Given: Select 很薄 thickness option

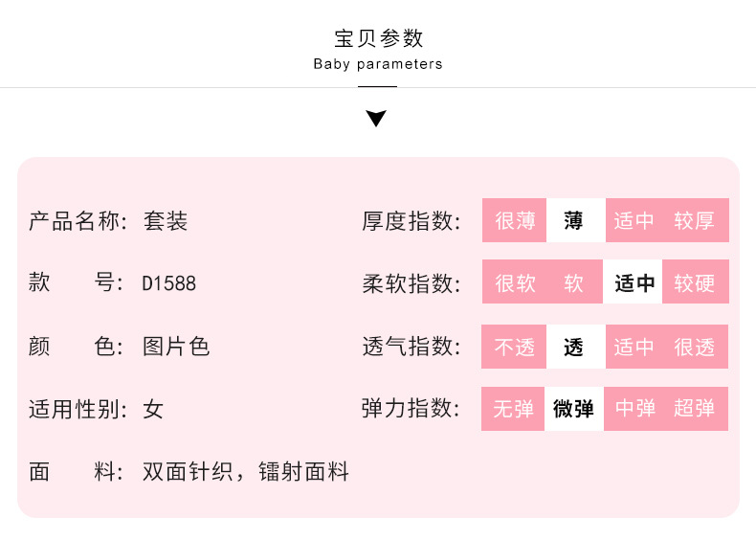Looking at the screenshot, I should click(x=515, y=221).
